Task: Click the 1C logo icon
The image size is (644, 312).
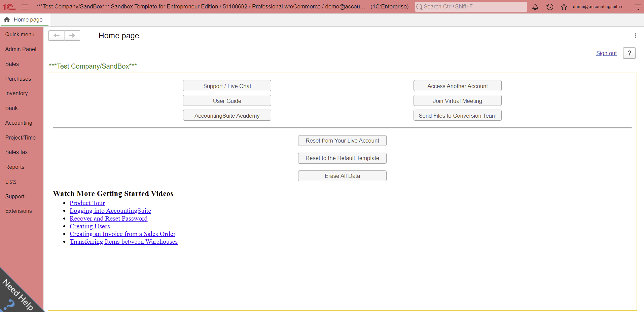Action: pyautogui.click(x=9, y=7)
